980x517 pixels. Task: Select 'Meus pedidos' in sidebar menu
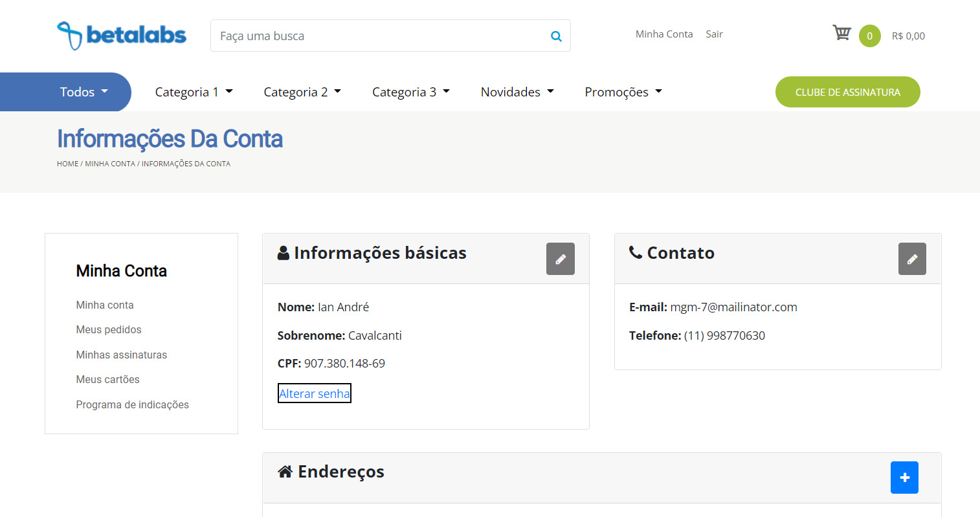pos(109,329)
